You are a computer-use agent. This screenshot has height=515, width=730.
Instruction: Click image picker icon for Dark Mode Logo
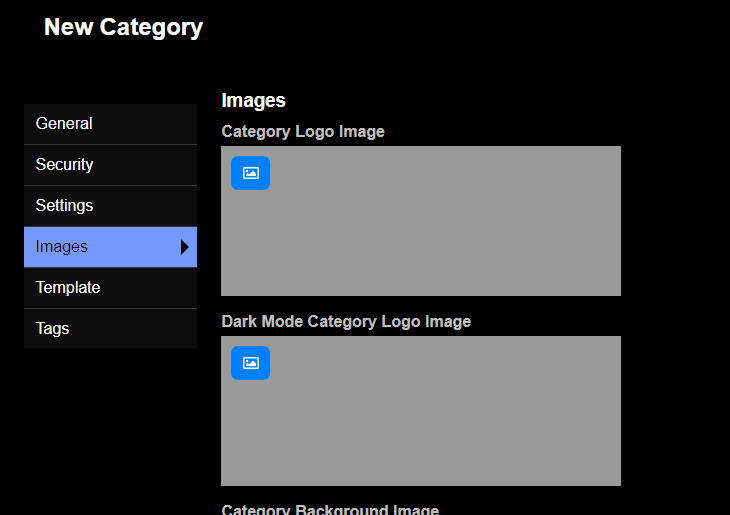(x=250, y=363)
